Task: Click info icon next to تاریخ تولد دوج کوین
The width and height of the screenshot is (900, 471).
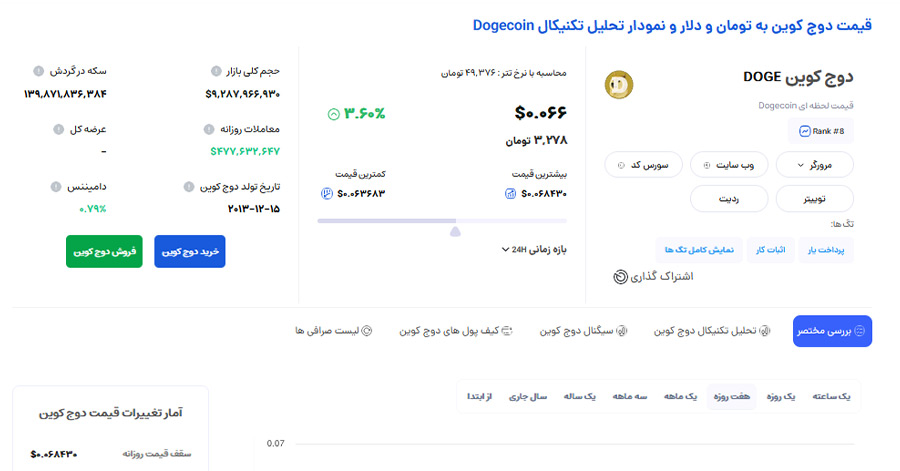Action: (x=188, y=187)
